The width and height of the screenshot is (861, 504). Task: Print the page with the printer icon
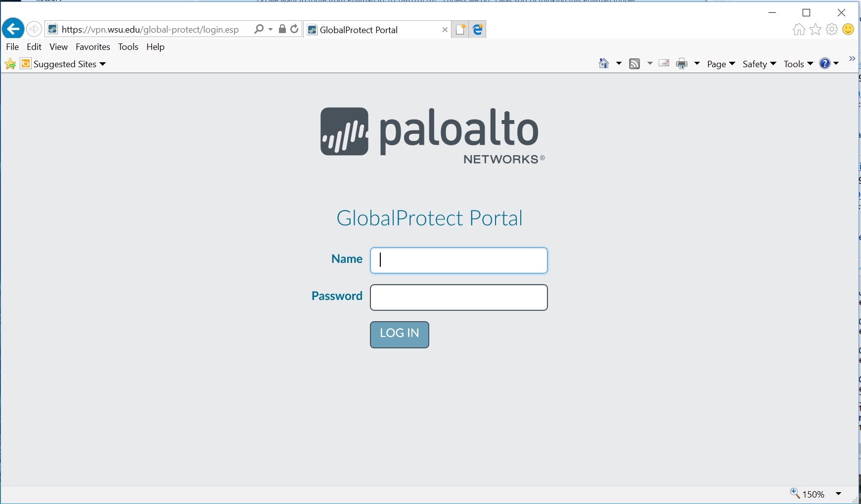click(x=682, y=64)
